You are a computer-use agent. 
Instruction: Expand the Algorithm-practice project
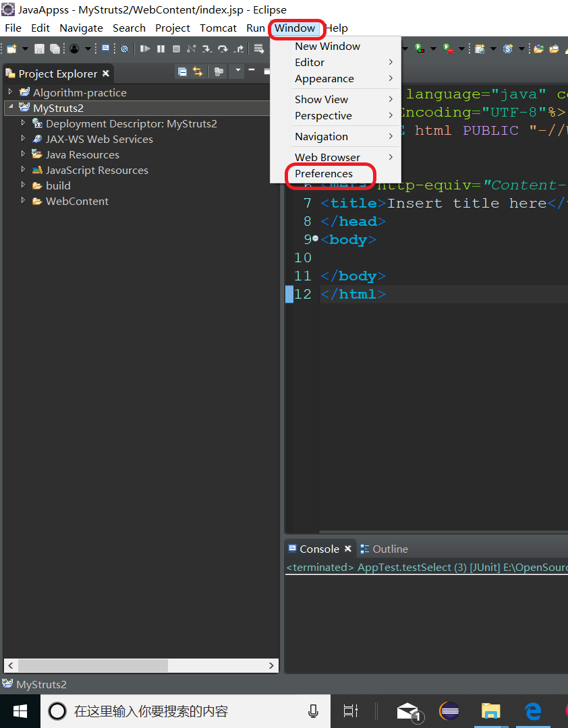tap(10, 92)
